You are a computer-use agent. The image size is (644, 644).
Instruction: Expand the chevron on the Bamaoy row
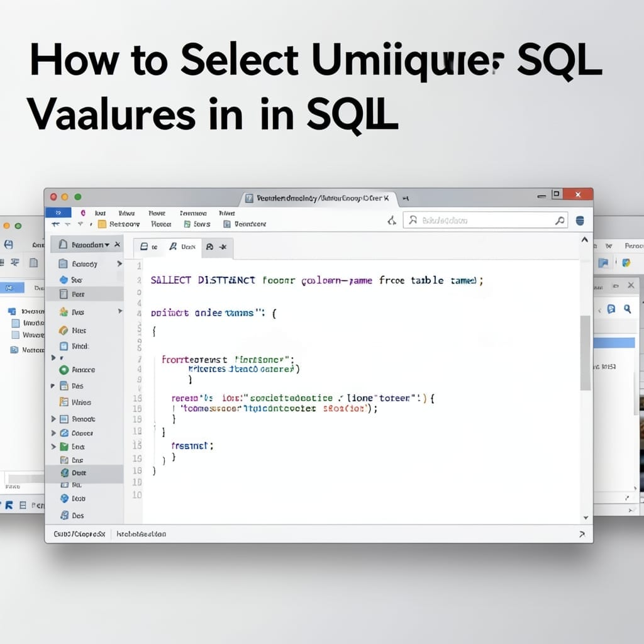click(x=119, y=264)
